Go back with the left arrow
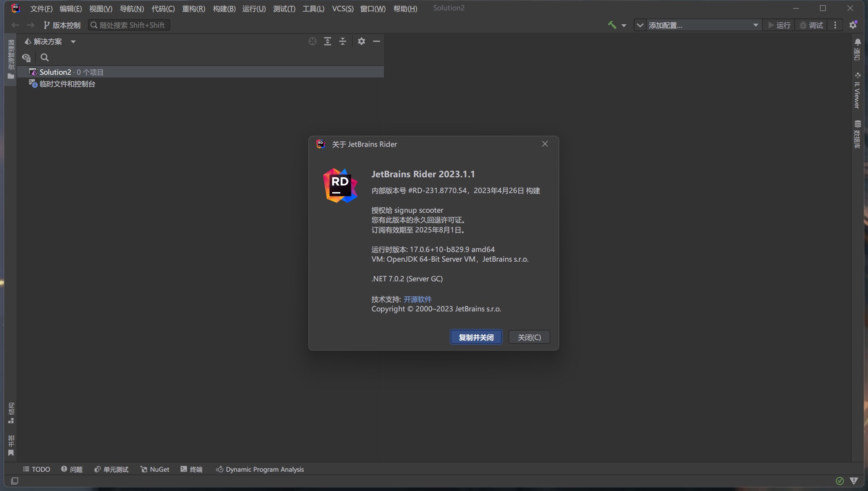The width and height of the screenshot is (868, 491). pyautogui.click(x=15, y=25)
